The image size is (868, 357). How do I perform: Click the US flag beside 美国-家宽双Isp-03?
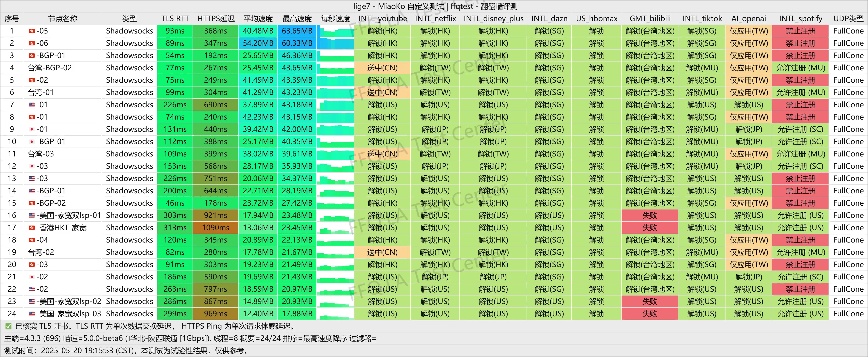click(x=32, y=314)
